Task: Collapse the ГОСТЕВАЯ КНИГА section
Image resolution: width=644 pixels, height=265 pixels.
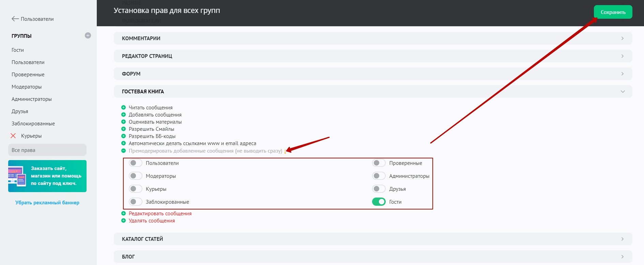Action: [373, 92]
